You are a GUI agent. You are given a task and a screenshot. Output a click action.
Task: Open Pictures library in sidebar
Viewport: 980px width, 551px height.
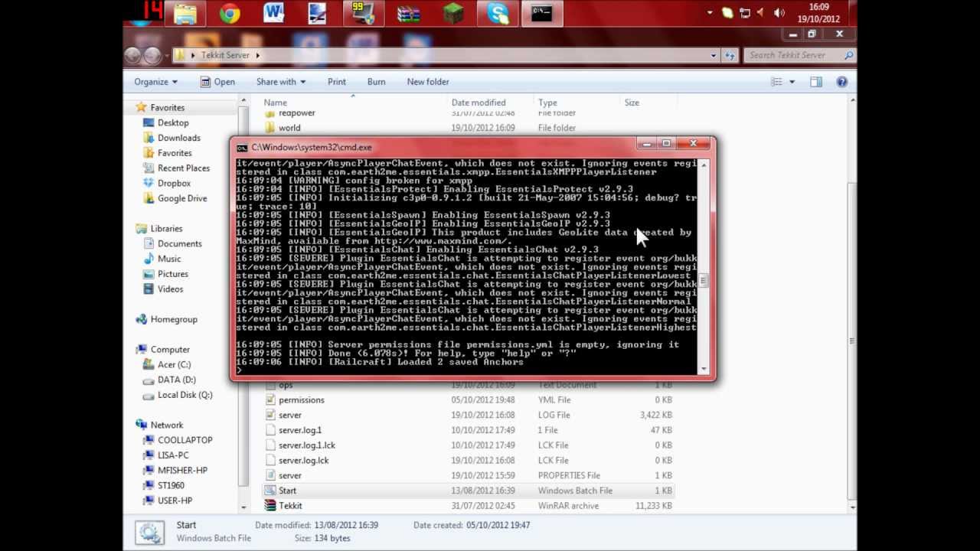[x=172, y=274]
